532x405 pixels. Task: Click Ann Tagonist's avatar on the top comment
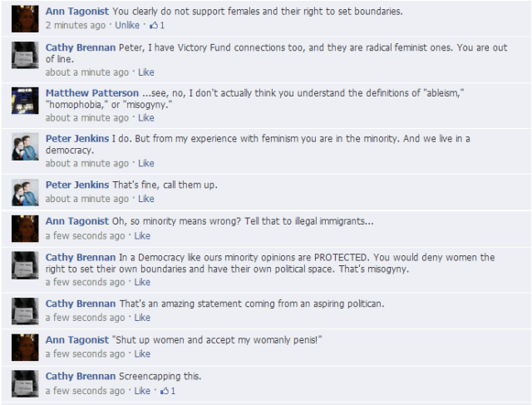coord(26,18)
